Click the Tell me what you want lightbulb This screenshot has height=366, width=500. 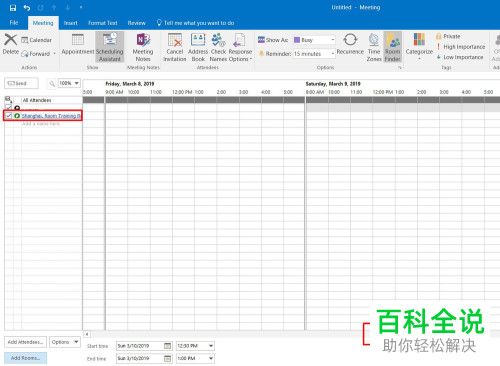click(x=159, y=23)
